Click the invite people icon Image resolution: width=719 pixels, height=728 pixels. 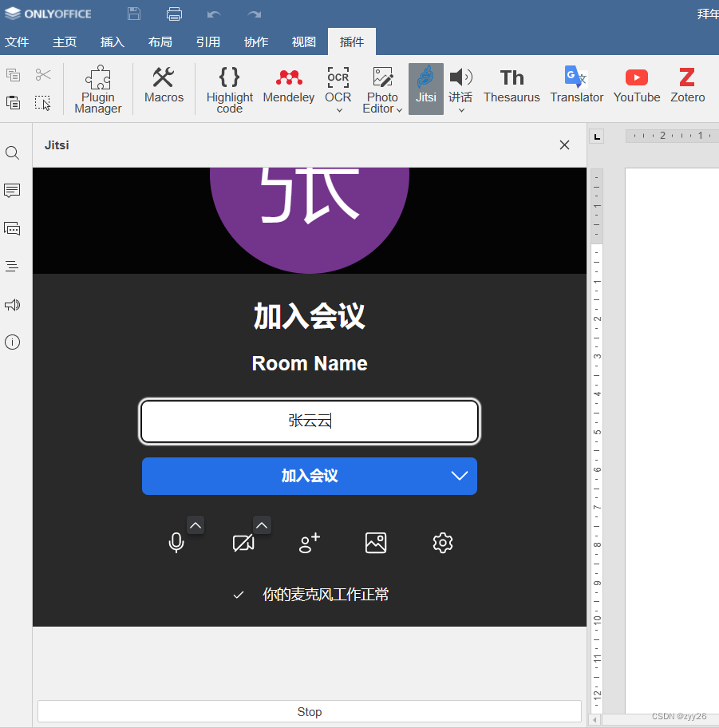(x=310, y=543)
